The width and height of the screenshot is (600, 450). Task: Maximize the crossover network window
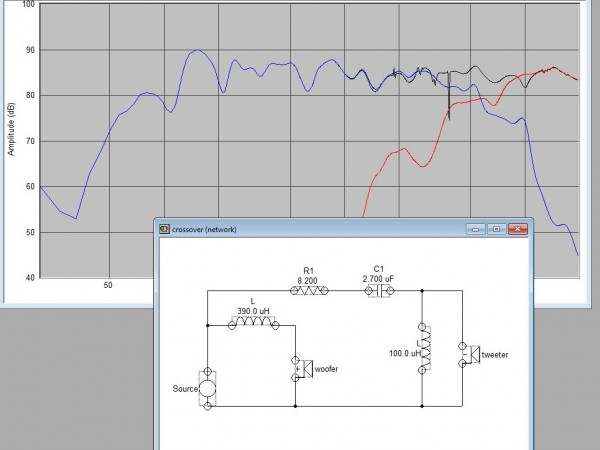pyautogui.click(x=495, y=229)
